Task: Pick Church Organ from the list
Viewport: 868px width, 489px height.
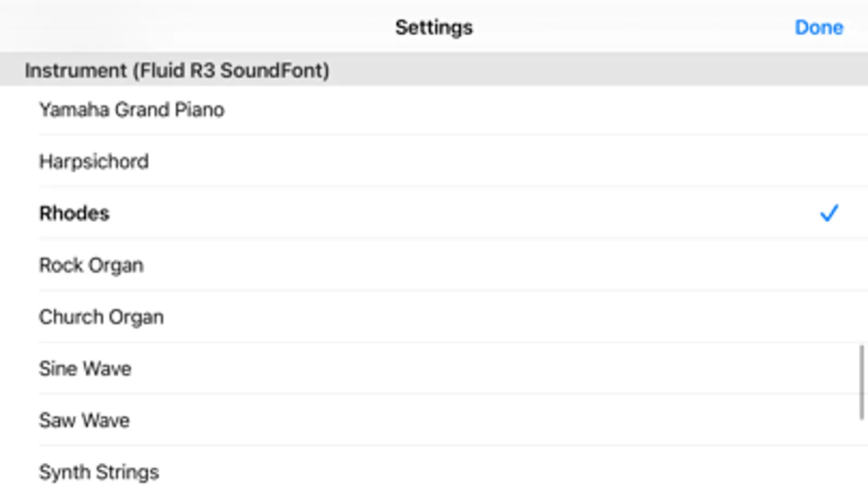Action: [102, 317]
